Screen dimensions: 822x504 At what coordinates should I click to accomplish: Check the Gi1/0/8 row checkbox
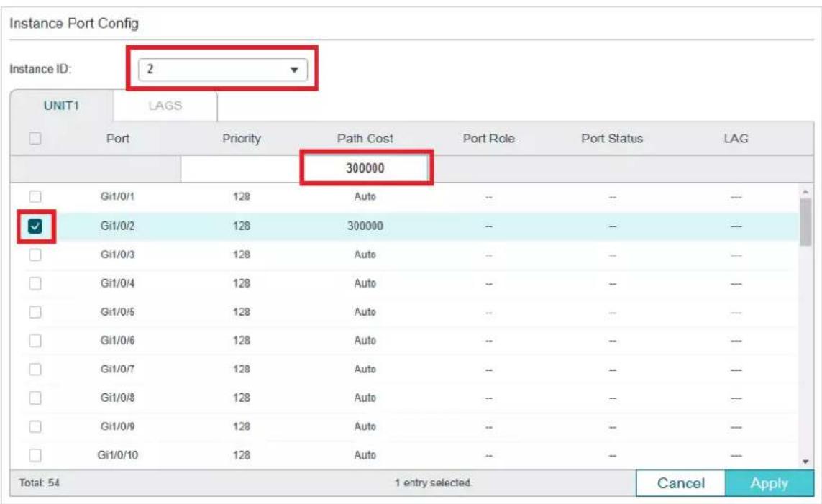[35, 398]
